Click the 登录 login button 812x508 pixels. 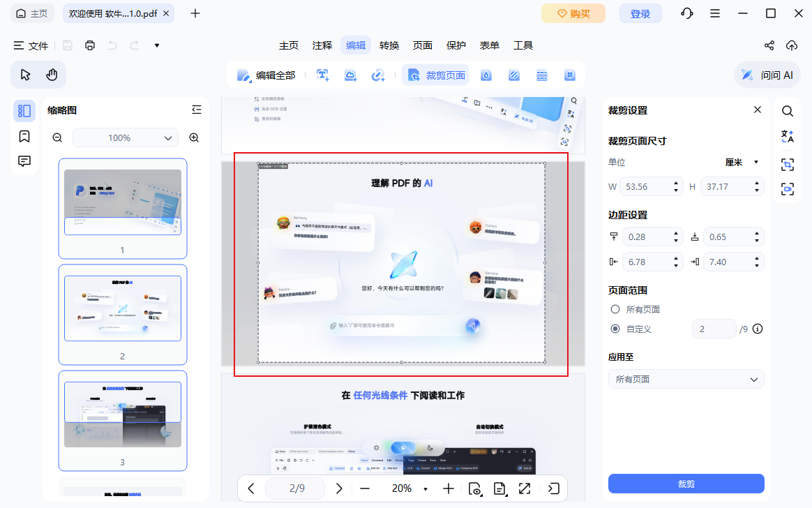coord(640,13)
